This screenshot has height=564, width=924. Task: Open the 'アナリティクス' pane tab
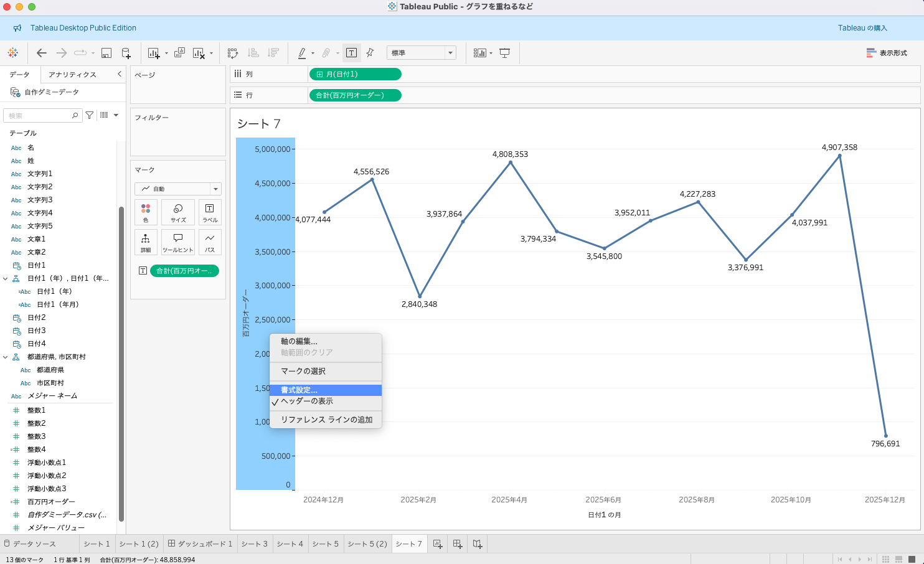(72, 75)
